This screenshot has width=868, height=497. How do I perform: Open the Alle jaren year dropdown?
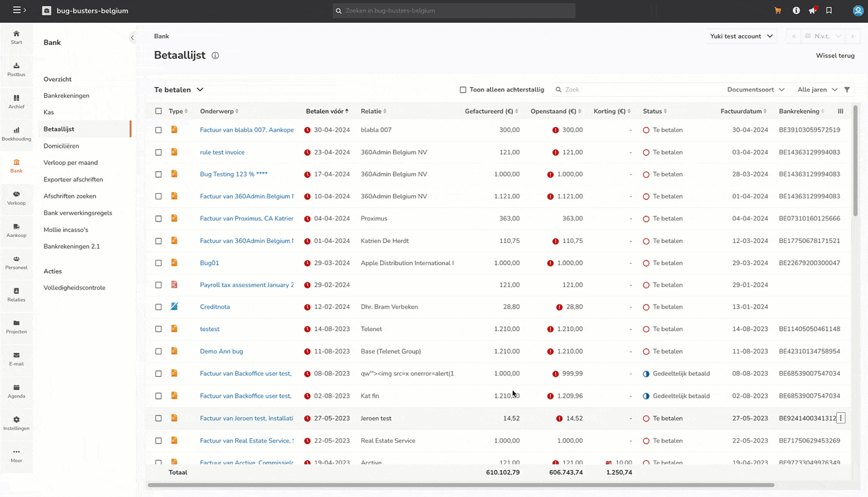(817, 90)
